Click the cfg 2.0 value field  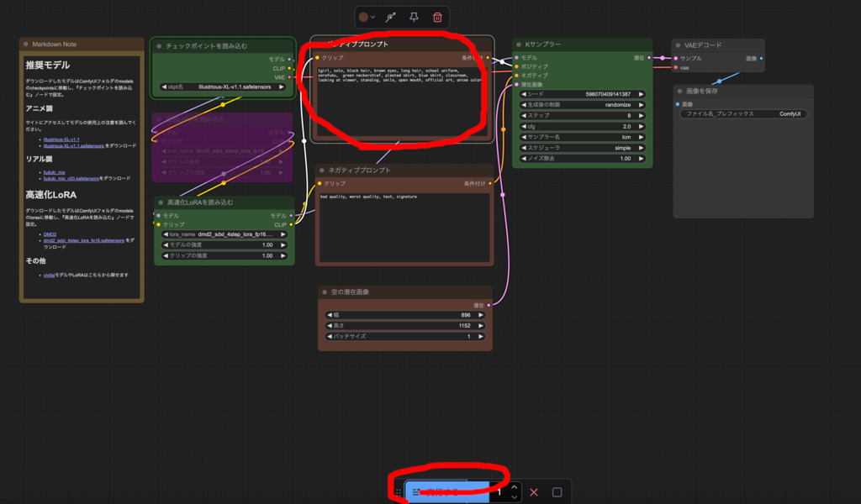tap(582, 126)
